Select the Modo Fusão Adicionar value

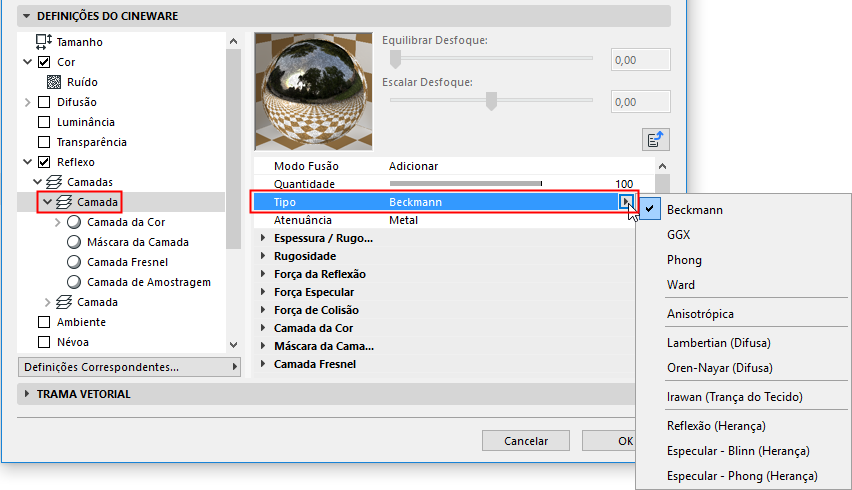[x=414, y=166]
